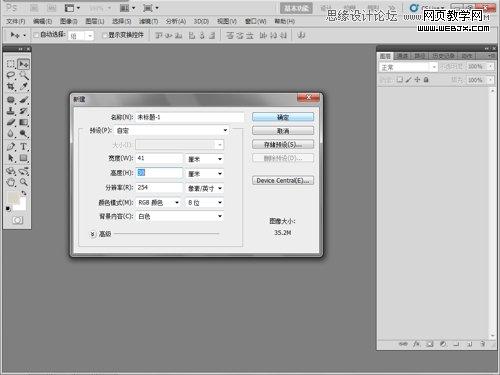Toggle Show Transform Controls checkbox

click(105, 35)
